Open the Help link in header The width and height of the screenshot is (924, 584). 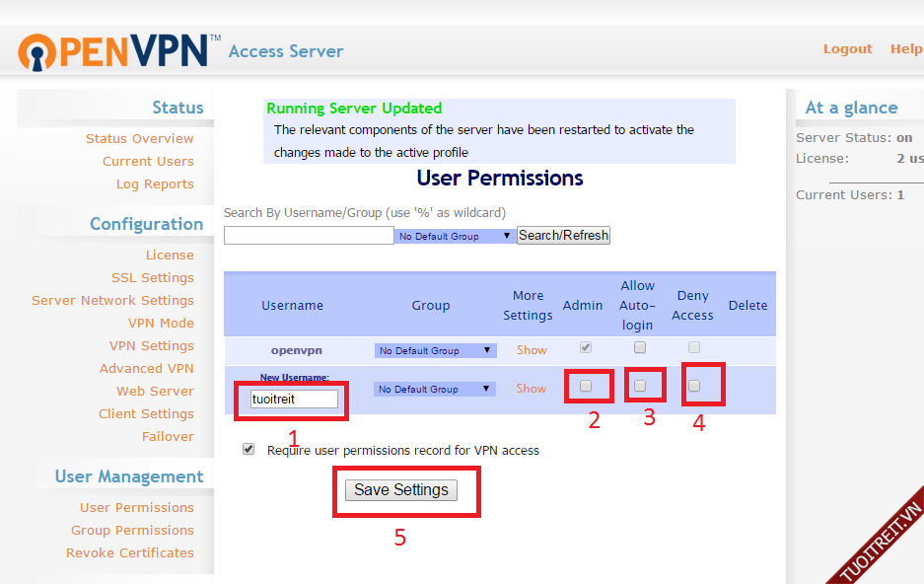coord(905,49)
